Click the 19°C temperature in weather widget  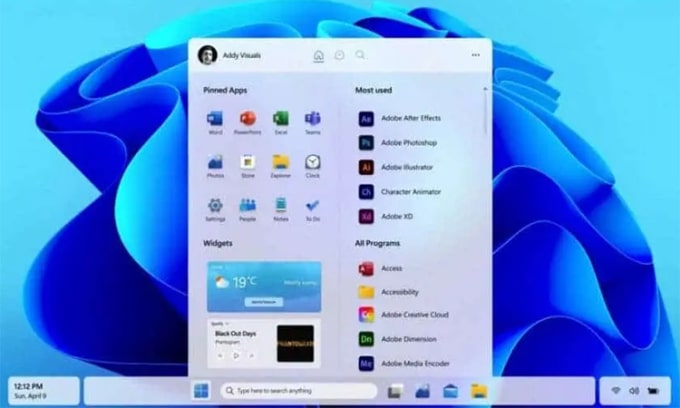click(245, 282)
